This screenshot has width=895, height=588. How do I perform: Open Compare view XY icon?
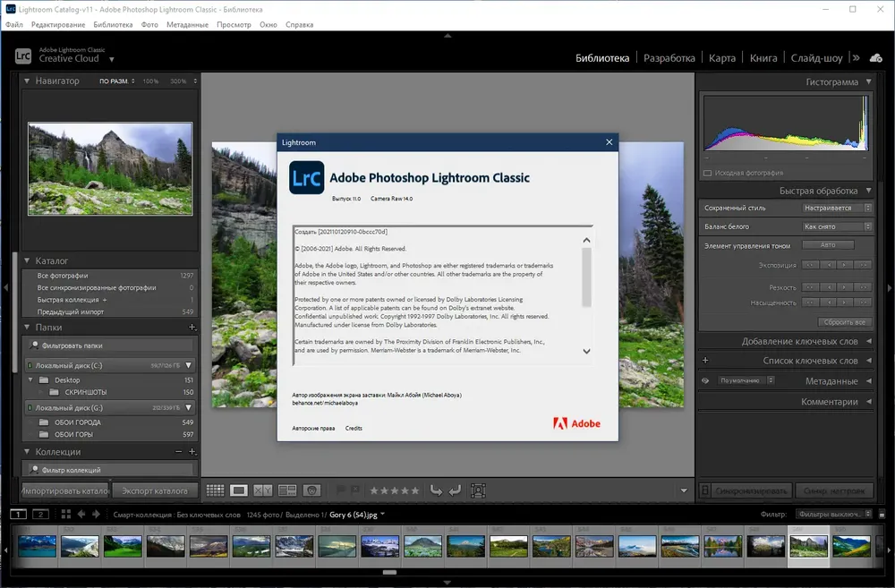pyautogui.click(x=262, y=490)
